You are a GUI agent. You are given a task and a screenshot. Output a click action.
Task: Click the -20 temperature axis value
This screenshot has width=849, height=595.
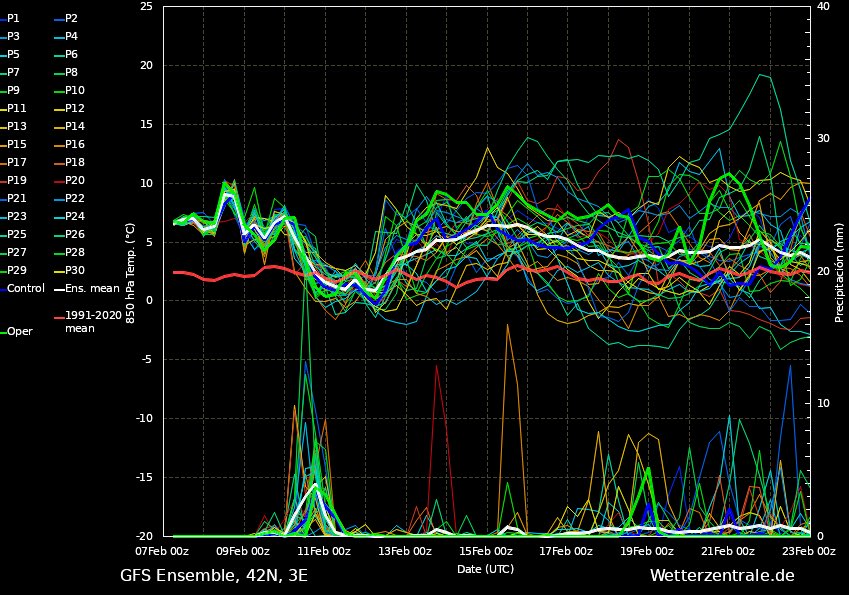144,536
